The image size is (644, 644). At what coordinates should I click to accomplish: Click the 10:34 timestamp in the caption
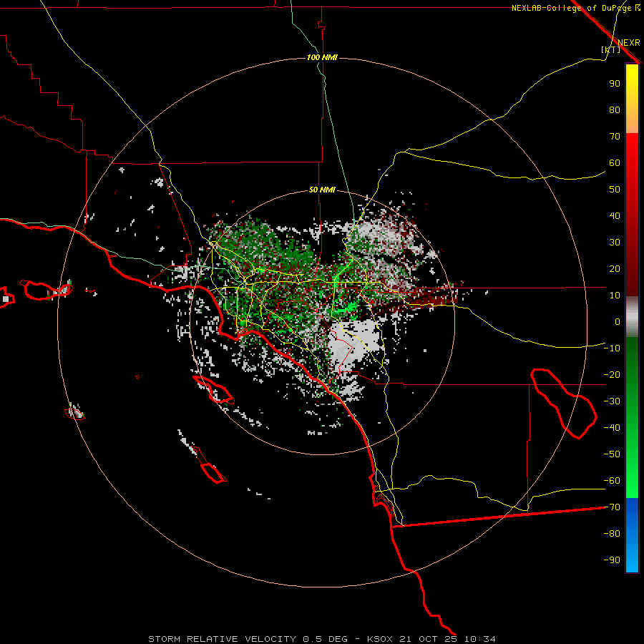479,639
